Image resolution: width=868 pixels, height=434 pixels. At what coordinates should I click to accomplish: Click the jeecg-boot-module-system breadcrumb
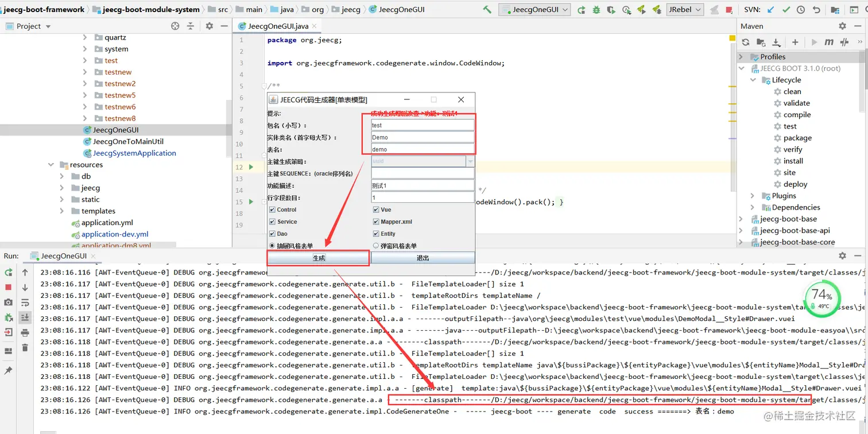(152, 10)
